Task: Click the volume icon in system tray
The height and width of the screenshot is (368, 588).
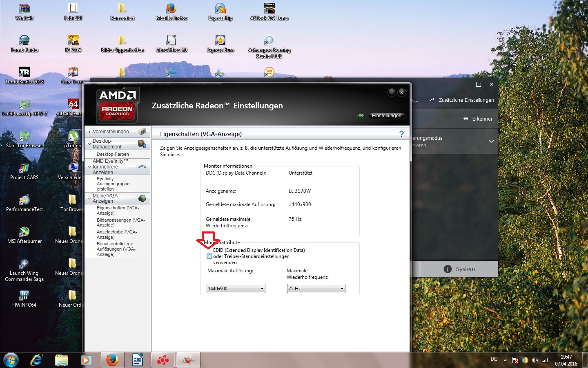Action: coord(535,360)
